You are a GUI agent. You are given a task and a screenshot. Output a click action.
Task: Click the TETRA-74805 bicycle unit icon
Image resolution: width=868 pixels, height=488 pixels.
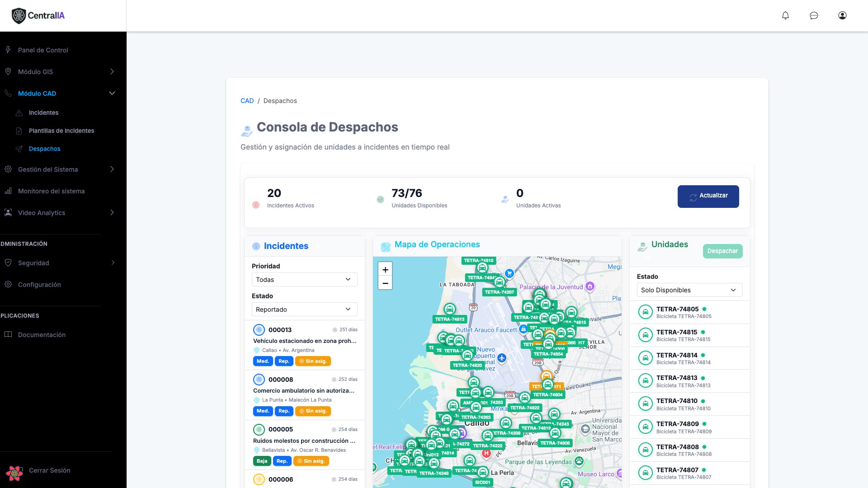645,312
